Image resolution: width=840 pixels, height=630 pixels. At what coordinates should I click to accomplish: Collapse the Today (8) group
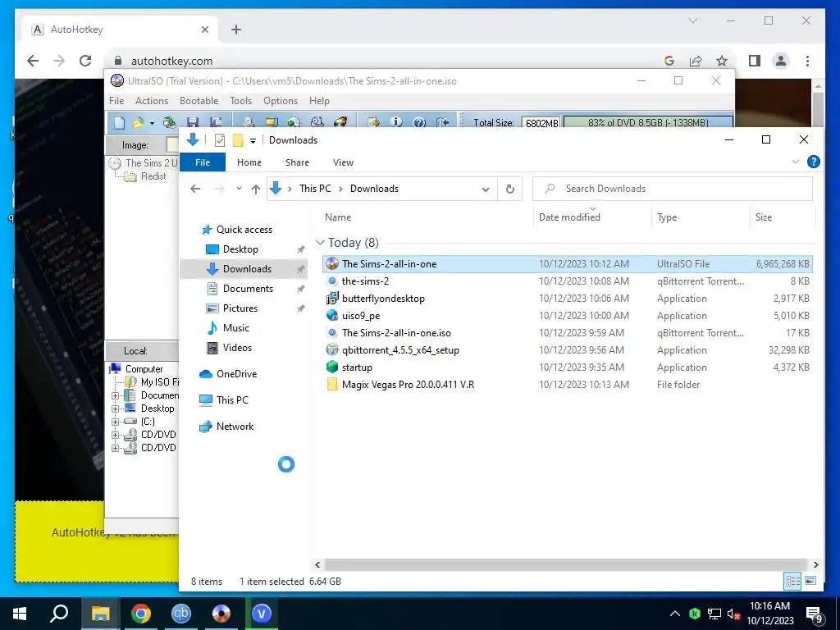[x=321, y=243]
